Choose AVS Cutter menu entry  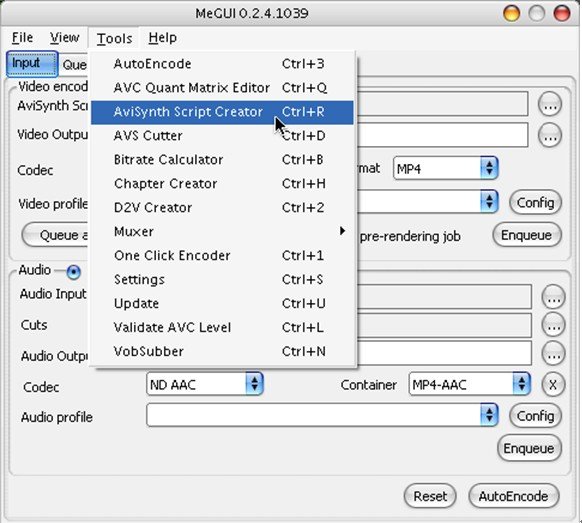point(222,136)
